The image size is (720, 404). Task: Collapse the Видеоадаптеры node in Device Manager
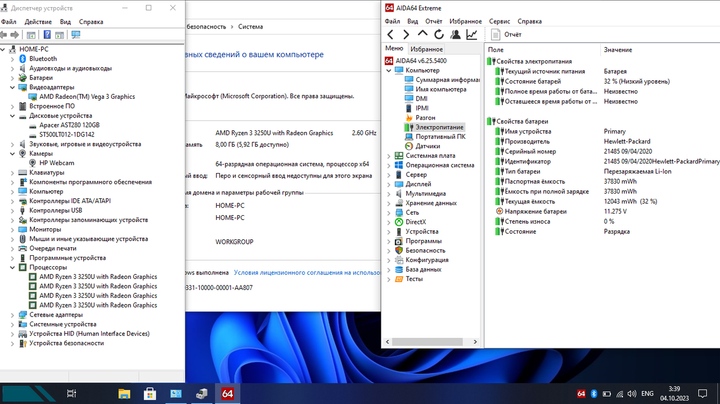(x=12, y=87)
